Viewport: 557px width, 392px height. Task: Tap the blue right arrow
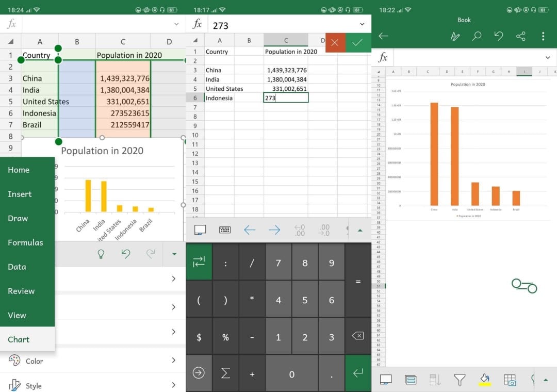pyautogui.click(x=274, y=230)
